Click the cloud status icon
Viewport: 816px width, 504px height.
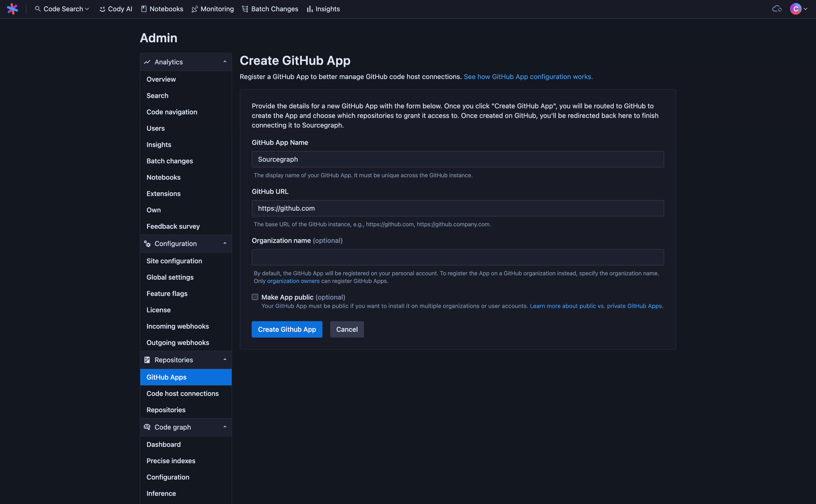point(777,9)
